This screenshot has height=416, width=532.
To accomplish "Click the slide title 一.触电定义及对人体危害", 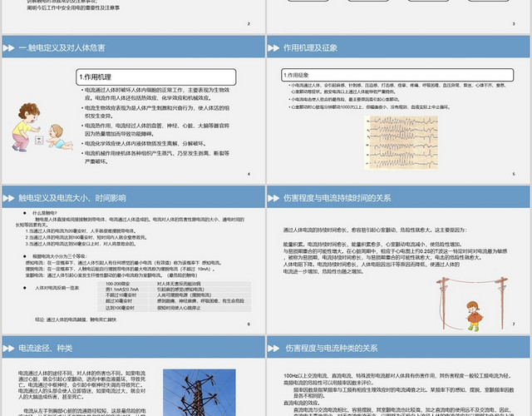I will tap(62, 48).
